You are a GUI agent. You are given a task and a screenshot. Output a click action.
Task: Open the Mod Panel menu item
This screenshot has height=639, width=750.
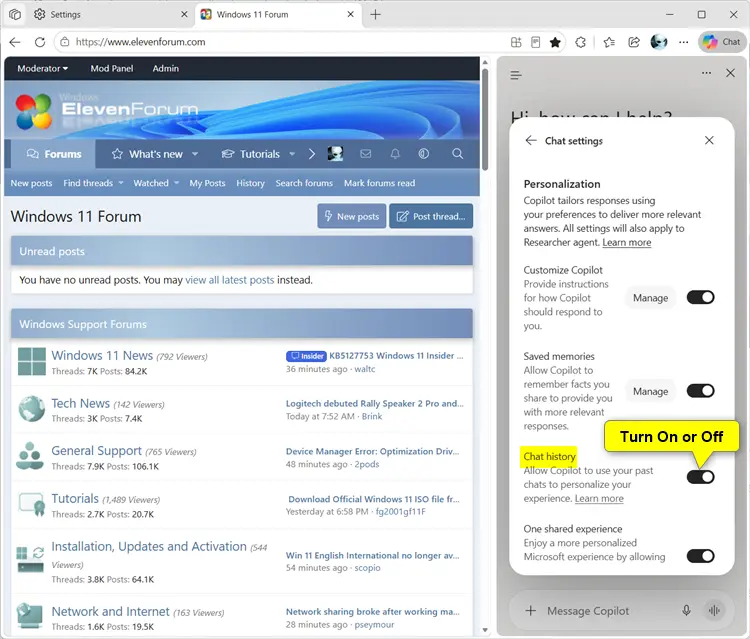(x=112, y=68)
